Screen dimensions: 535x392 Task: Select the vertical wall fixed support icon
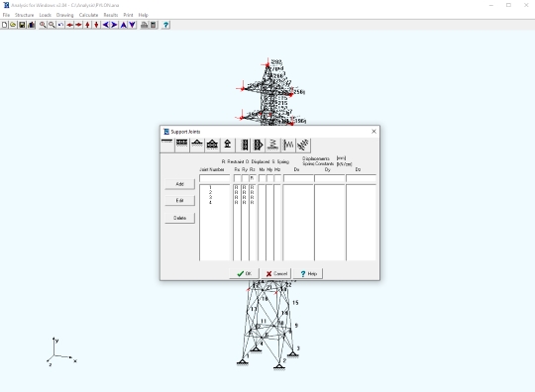pyautogui.click(x=244, y=145)
